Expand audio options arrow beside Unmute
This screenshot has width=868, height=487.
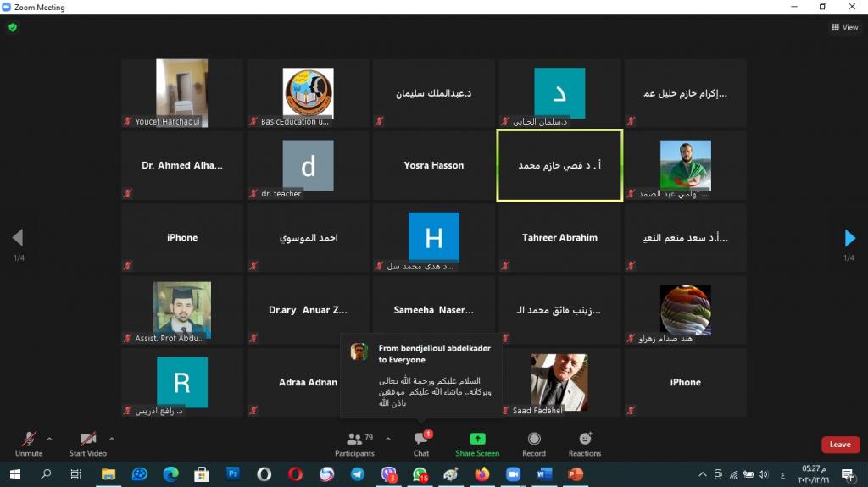coord(49,439)
